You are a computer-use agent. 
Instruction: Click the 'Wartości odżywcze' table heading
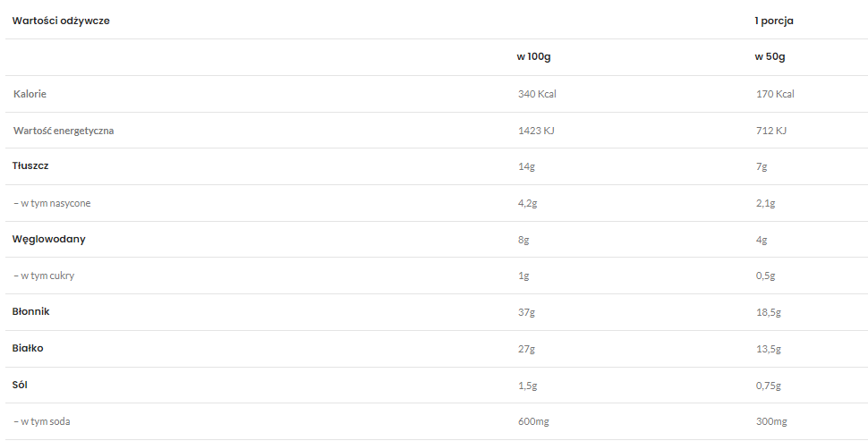tap(61, 21)
